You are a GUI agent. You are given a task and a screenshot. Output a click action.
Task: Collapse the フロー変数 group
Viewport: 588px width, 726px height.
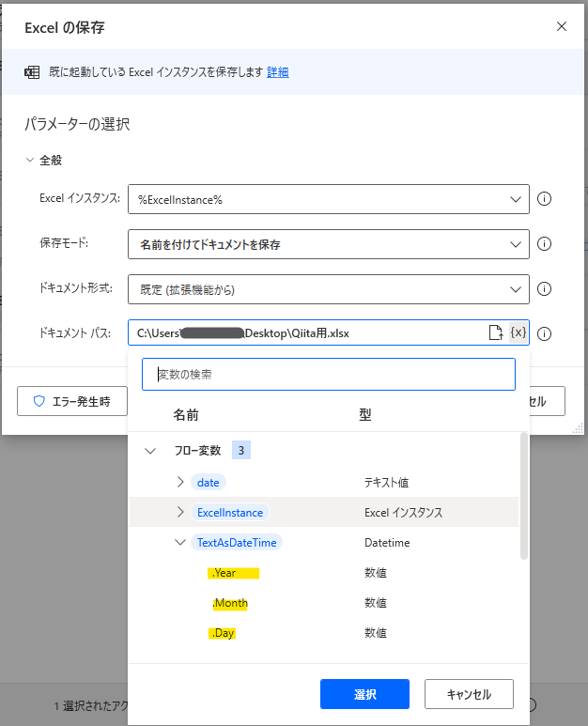150,451
